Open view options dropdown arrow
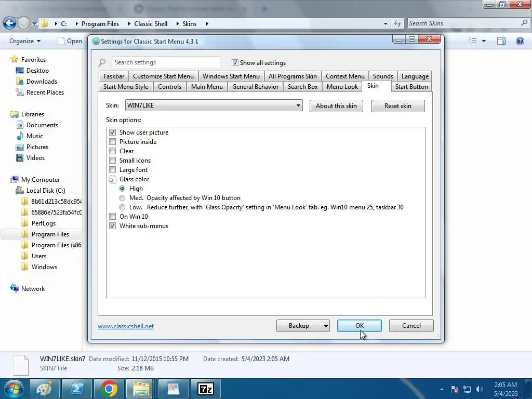Screen dimensions: 532x399 click(484, 41)
